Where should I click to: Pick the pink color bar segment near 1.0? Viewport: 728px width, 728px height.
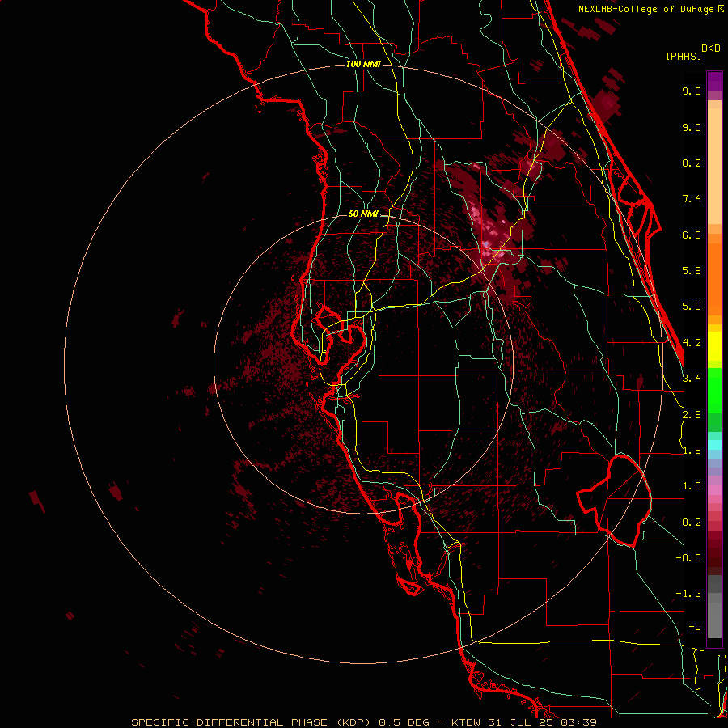point(714,490)
